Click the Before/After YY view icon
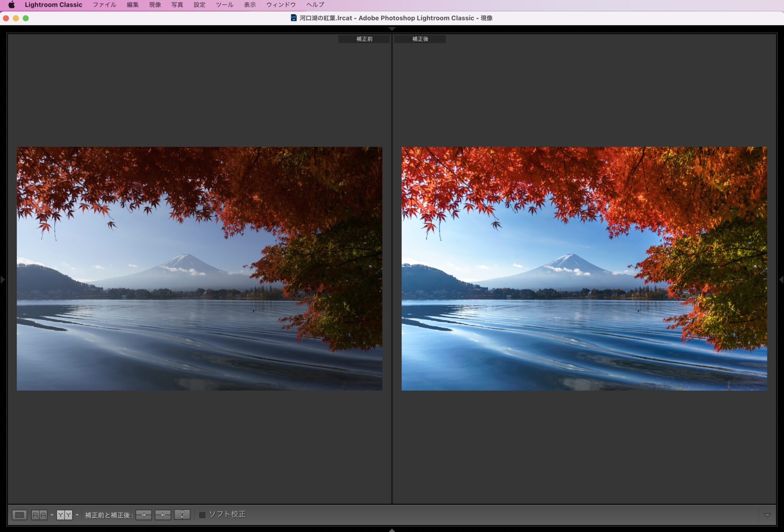Screen dimensions: 784x532 pos(64,515)
